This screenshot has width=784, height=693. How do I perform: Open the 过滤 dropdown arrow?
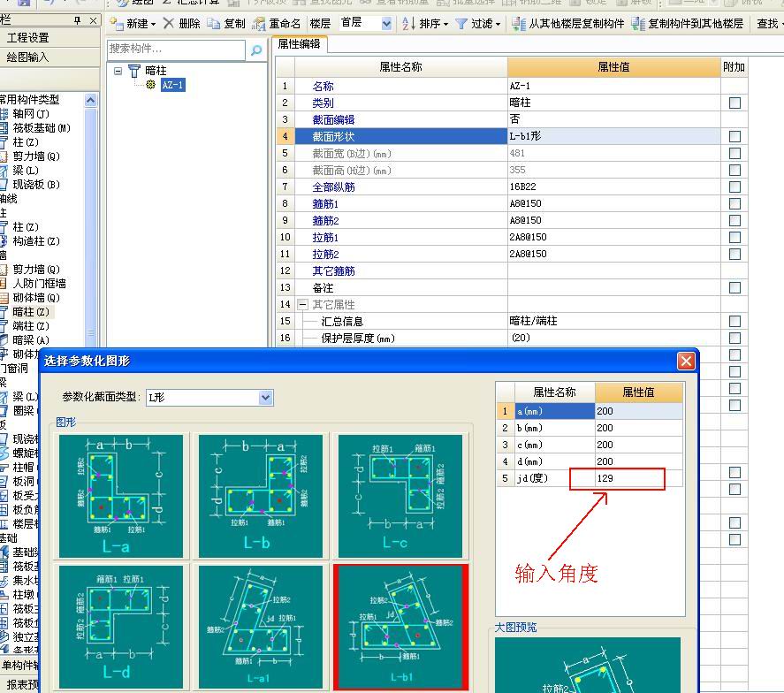498,24
